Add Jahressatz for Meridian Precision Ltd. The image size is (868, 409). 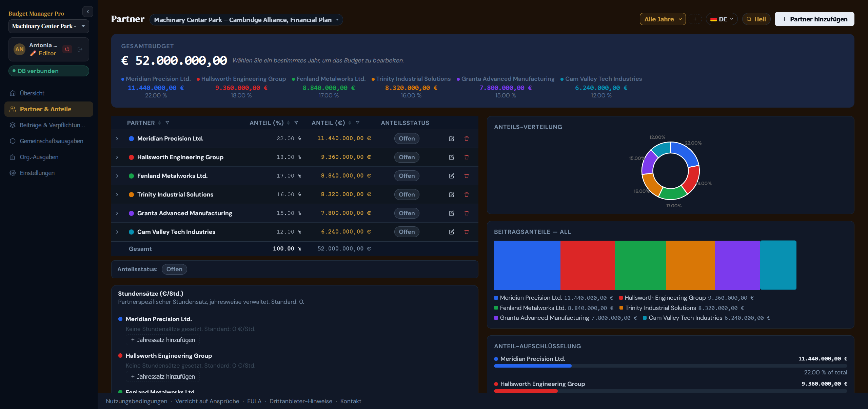163,340
